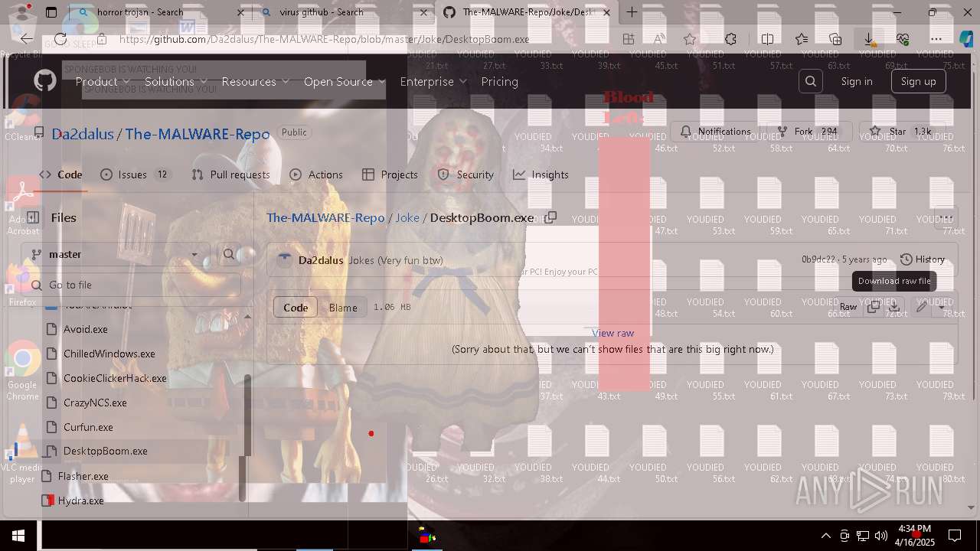Open the browser extensions icon
The width and height of the screenshot is (980, 551).
point(730,39)
